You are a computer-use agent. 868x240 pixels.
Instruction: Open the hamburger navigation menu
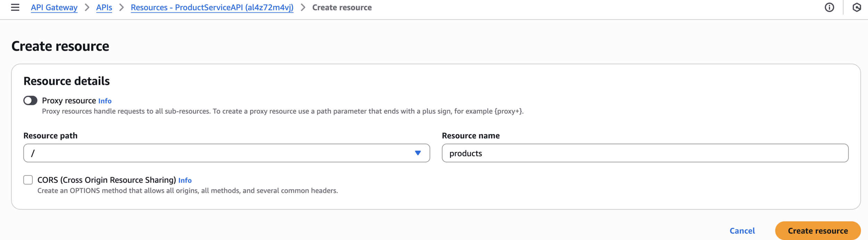click(15, 7)
